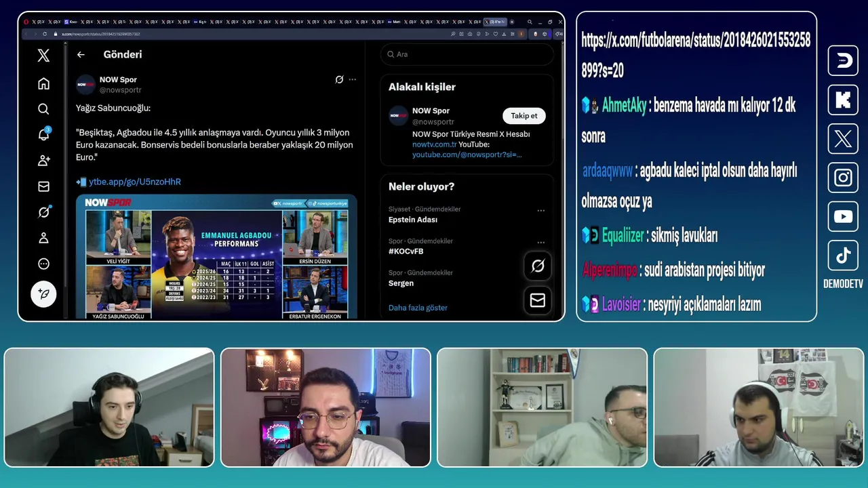Open the Home feed icon
The height and width of the screenshot is (488, 868).
pos(43,83)
